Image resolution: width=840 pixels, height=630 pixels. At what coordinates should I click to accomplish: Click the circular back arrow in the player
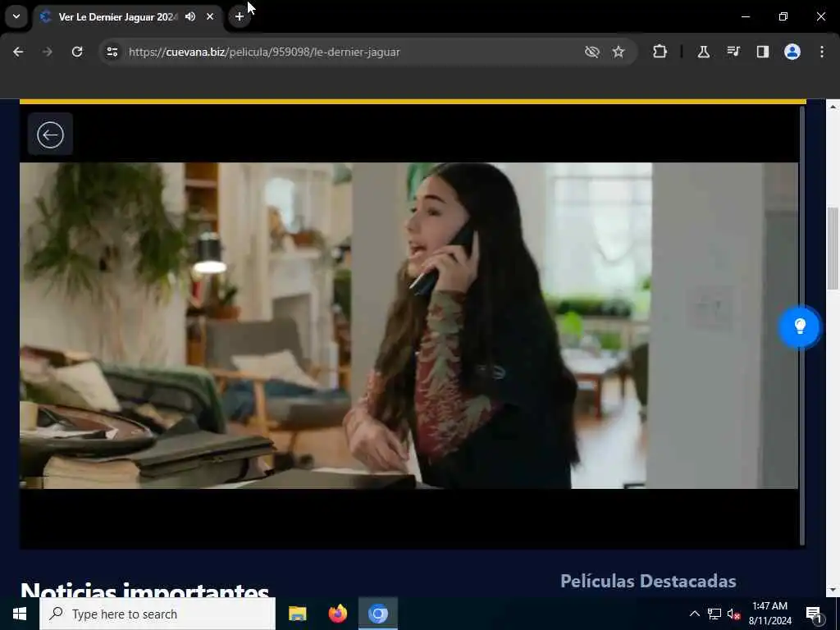click(50, 135)
